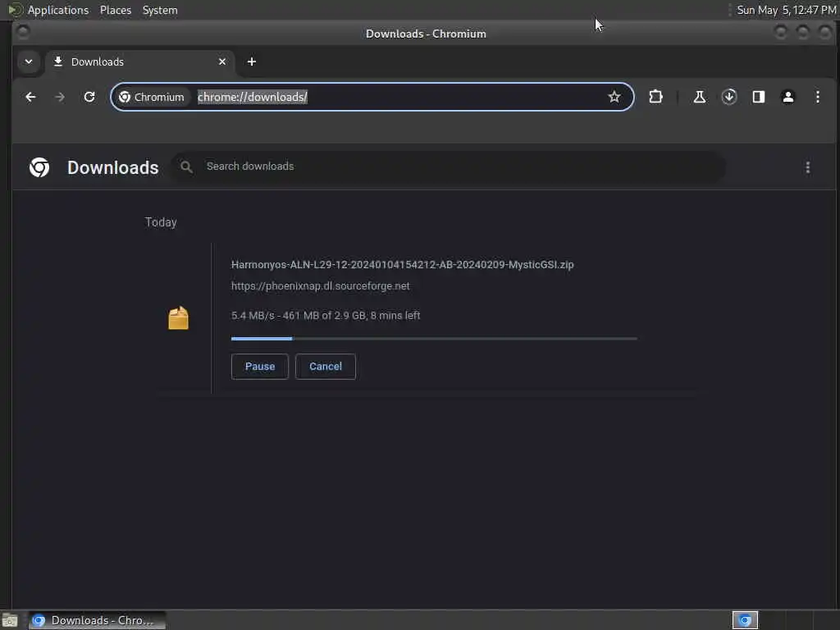Click the Applications menu logo icon
The width and height of the screenshot is (840, 630).
pos(15,10)
